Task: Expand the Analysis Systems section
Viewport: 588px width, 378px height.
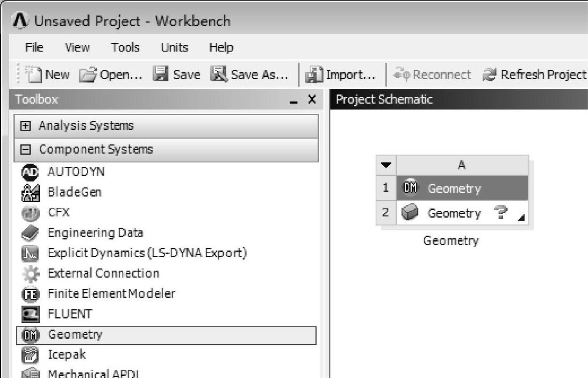Action: click(25, 126)
